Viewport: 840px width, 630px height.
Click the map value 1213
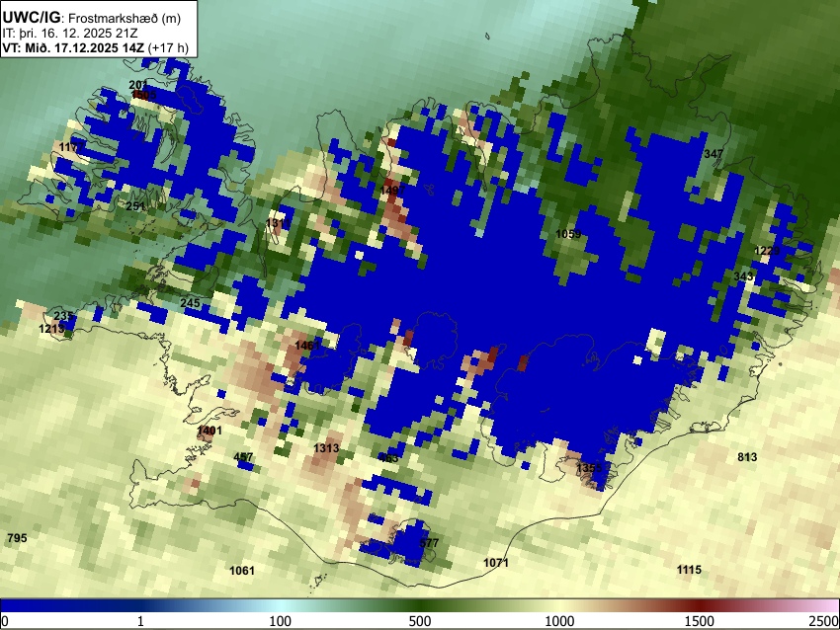(51, 328)
